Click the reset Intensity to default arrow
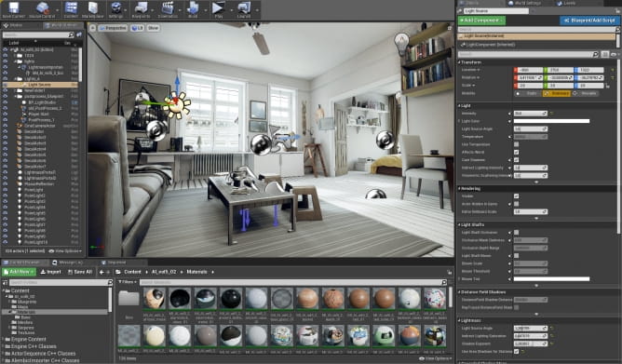Screen dimensions: 622x364 (551, 114)
